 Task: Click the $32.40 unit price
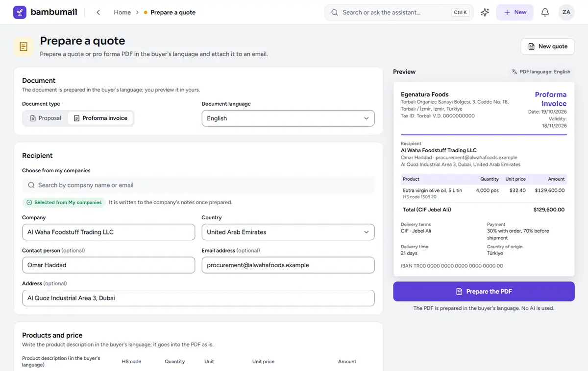tap(517, 190)
